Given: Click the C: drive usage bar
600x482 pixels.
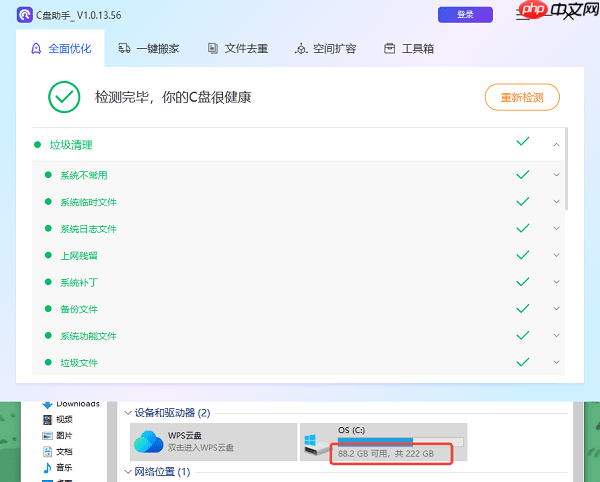Looking at the screenshot, I should coord(400,440).
